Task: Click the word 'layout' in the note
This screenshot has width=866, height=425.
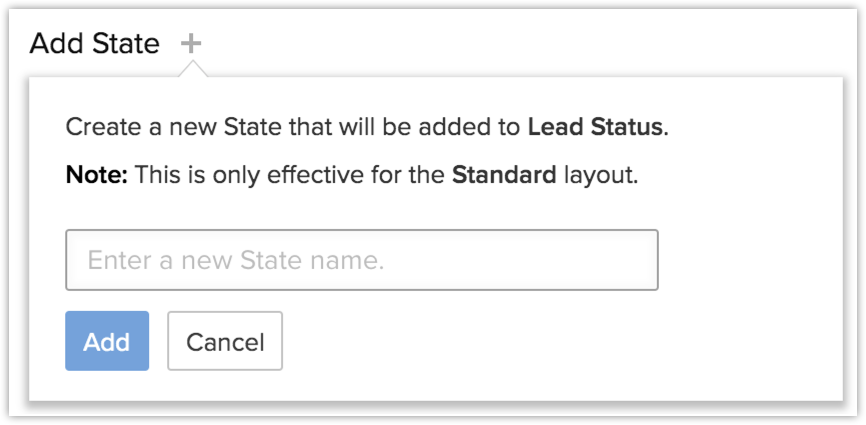Action: [600, 175]
